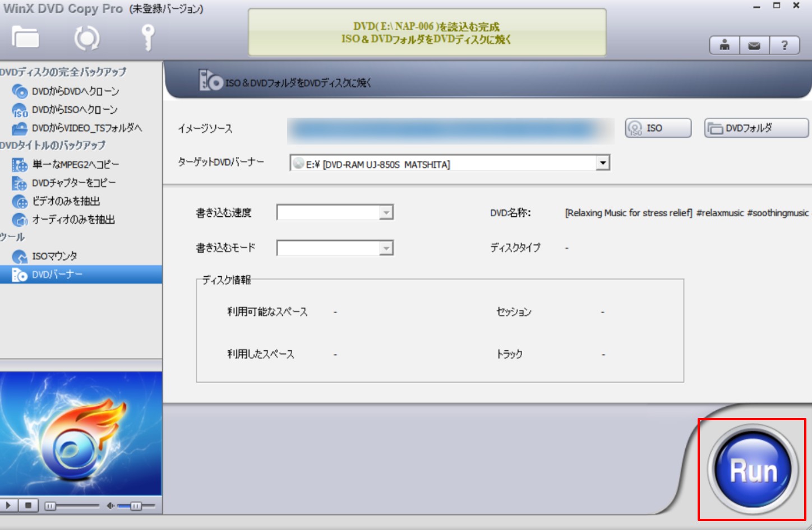Click the DVDディスクの完全バックアップ heading
The height and width of the screenshot is (530, 812).
click(x=63, y=72)
